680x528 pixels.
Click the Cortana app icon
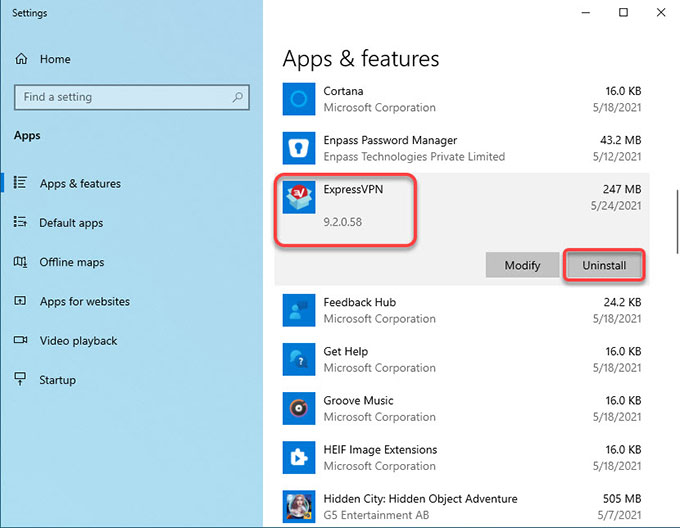(299, 99)
